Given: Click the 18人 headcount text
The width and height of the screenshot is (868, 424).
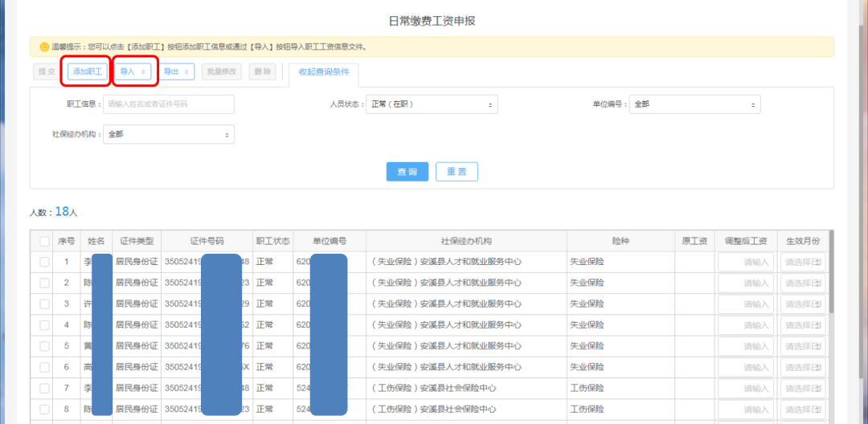Looking at the screenshot, I should point(66,212).
